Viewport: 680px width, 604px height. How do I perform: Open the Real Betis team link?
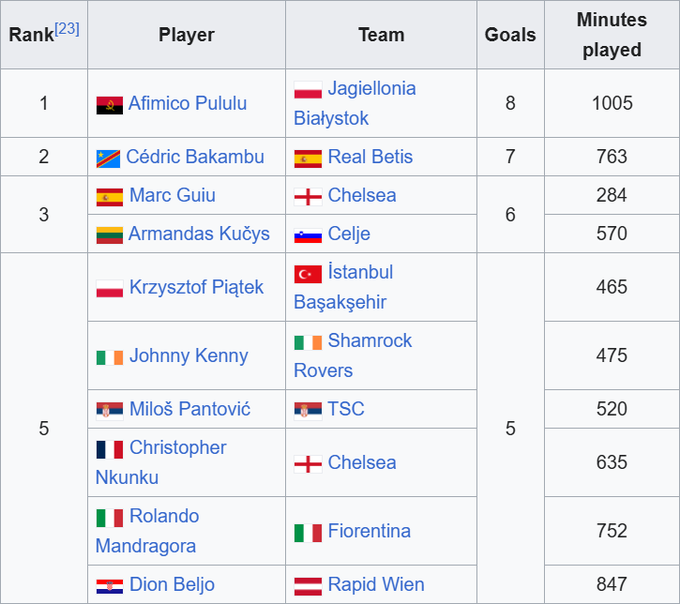(369, 157)
